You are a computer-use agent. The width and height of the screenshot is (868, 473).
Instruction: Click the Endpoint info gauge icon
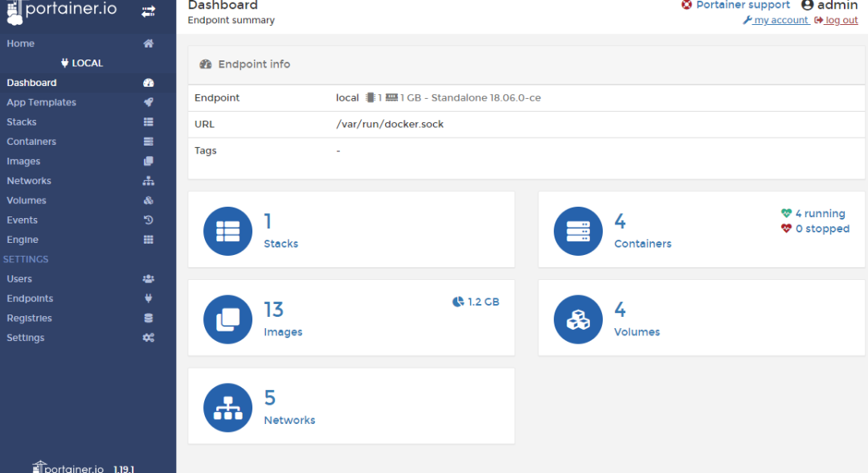click(x=206, y=64)
